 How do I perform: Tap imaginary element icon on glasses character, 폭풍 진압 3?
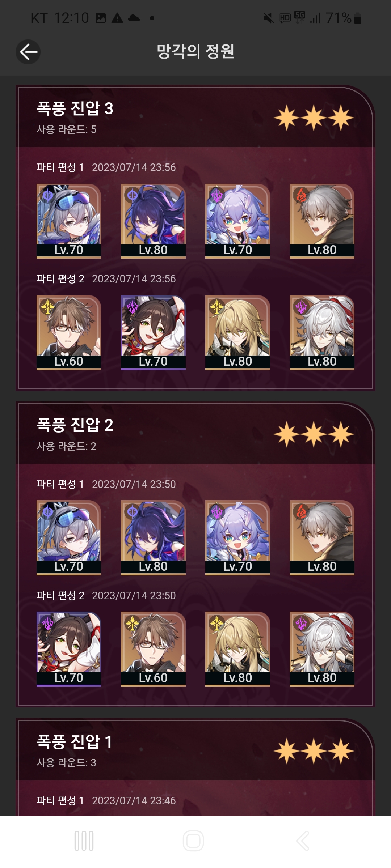pyautogui.click(x=48, y=307)
